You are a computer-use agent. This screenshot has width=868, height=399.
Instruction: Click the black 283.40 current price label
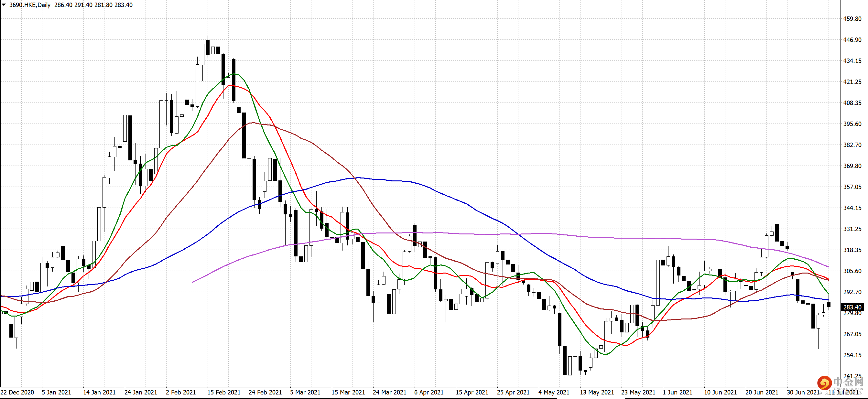click(x=852, y=307)
